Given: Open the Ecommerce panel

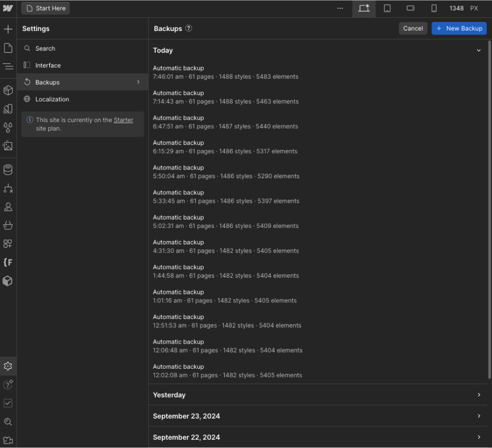Looking at the screenshot, I should [x=8, y=225].
